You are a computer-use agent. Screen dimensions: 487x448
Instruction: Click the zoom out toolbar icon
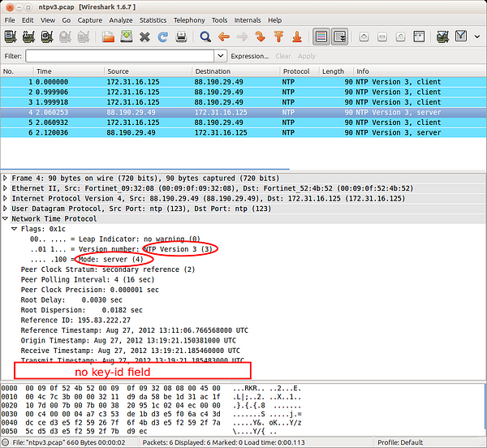(382, 37)
